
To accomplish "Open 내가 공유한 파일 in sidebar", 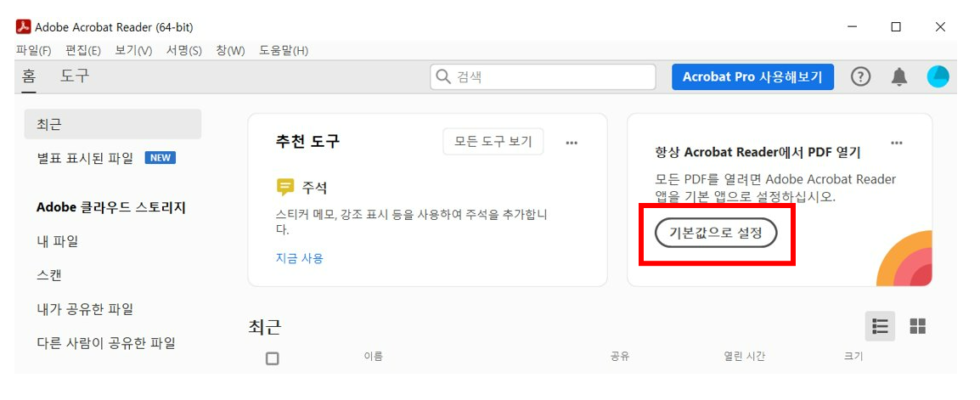I will 85,309.
